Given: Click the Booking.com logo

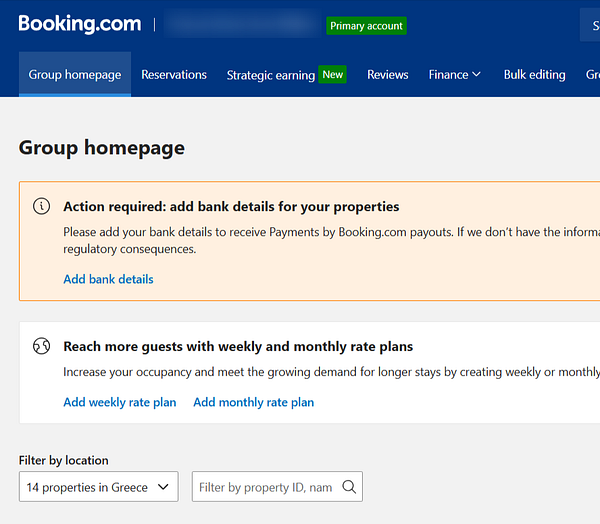Looking at the screenshot, I should 80,24.
